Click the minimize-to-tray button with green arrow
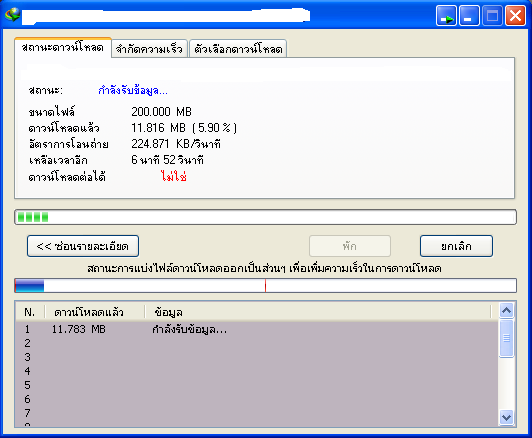 446,15
